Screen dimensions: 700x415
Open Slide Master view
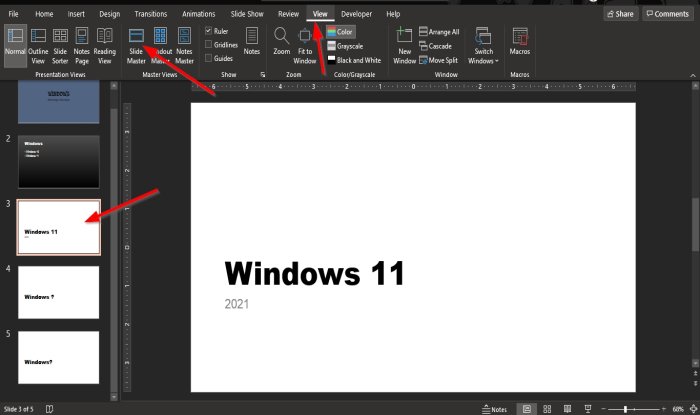tap(136, 46)
